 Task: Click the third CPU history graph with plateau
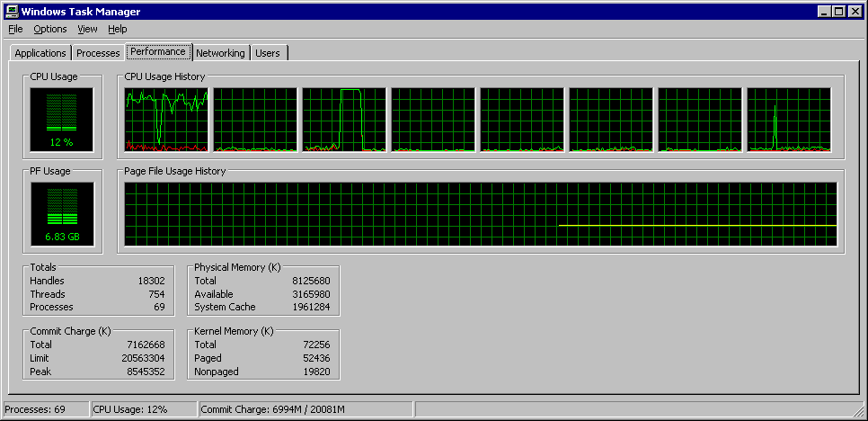(344, 119)
